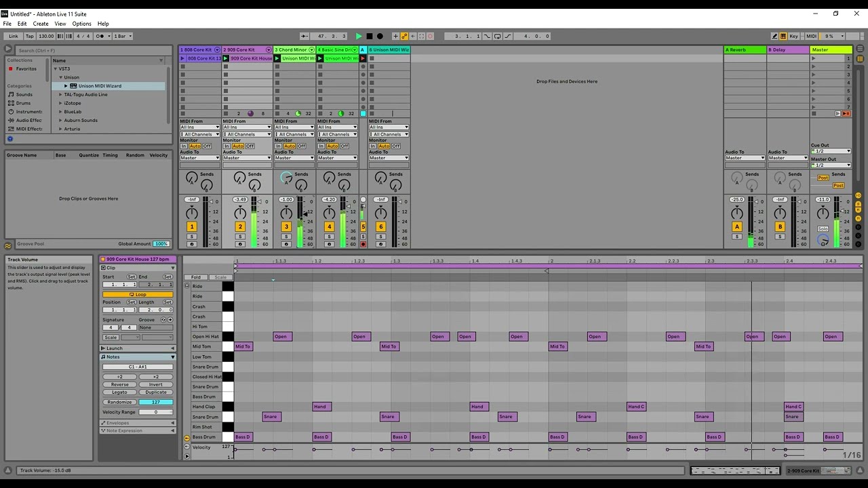Collapse the VST3 folder in browser
Viewport: 868px width, 488px height.
click(x=56, y=68)
